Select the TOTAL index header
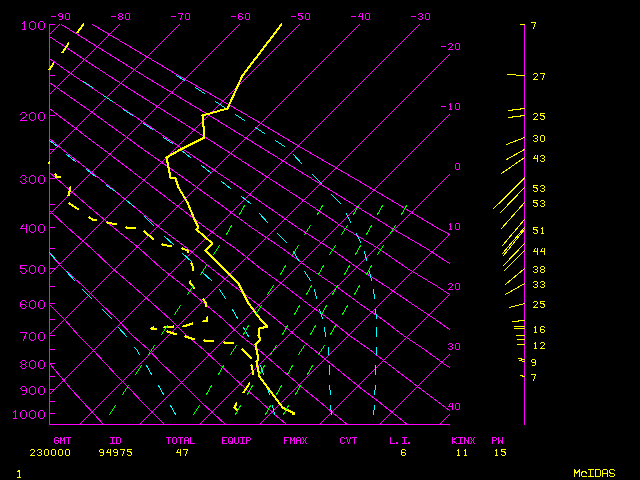The width and height of the screenshot is (640, 480). click(181, 440)
